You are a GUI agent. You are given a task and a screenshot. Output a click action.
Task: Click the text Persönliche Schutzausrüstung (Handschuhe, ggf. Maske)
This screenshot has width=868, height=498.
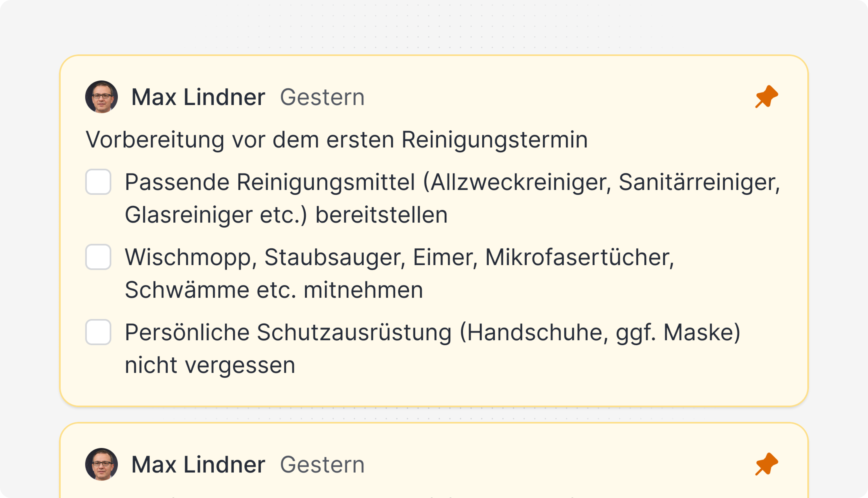click(432, 332)
